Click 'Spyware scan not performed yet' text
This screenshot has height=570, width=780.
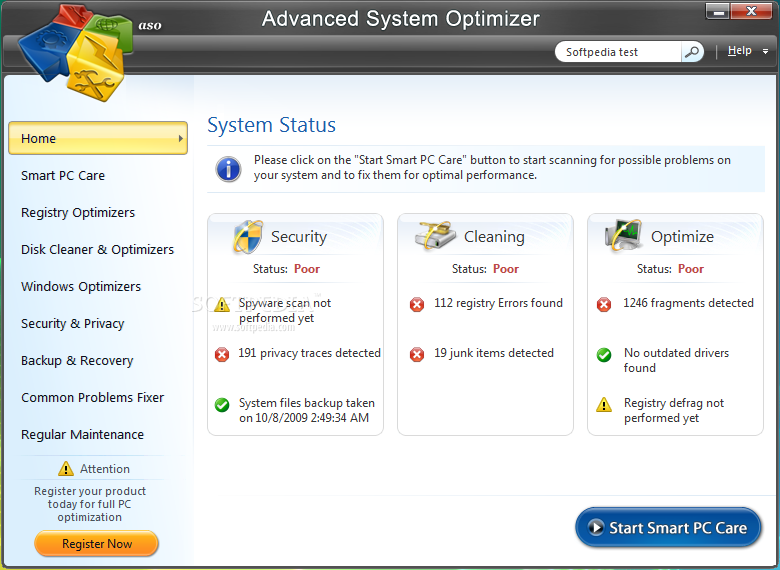click(285, 310)
